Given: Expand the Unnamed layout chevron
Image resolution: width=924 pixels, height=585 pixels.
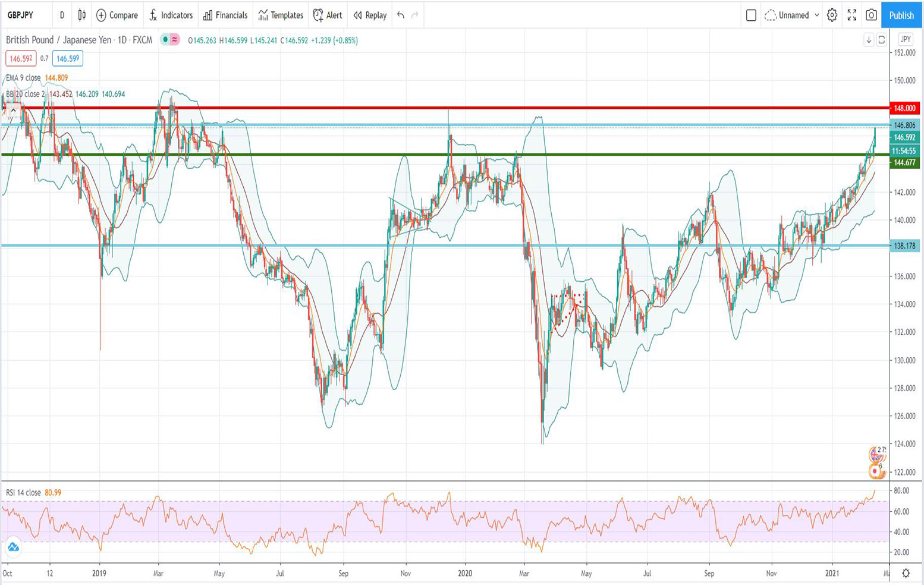Looking at the screenshot, I should pos(817,15).
